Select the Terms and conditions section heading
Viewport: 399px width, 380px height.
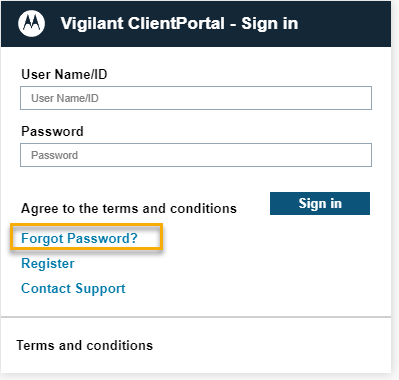point(84,345)
